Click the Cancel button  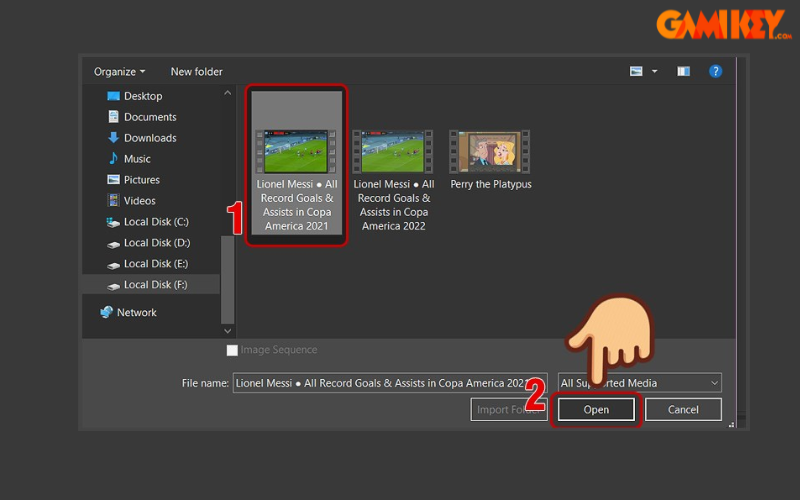click(x=683, y=410)
